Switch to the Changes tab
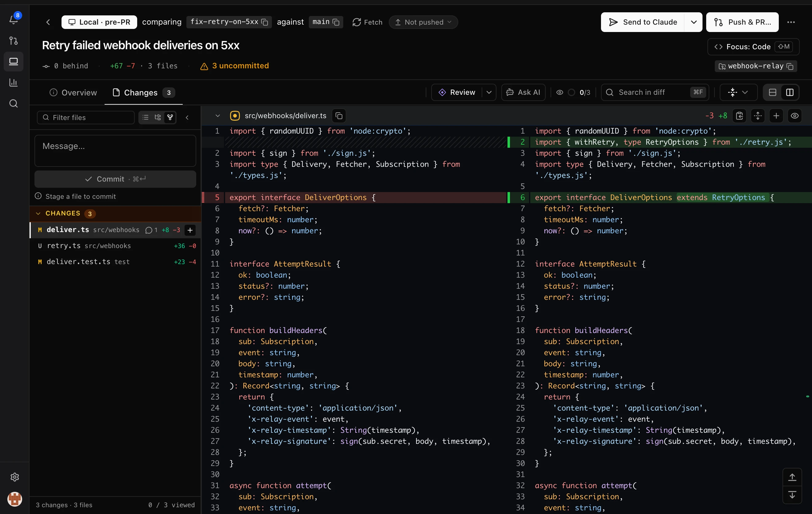The image size is (812, 514). tap(144, 92)
